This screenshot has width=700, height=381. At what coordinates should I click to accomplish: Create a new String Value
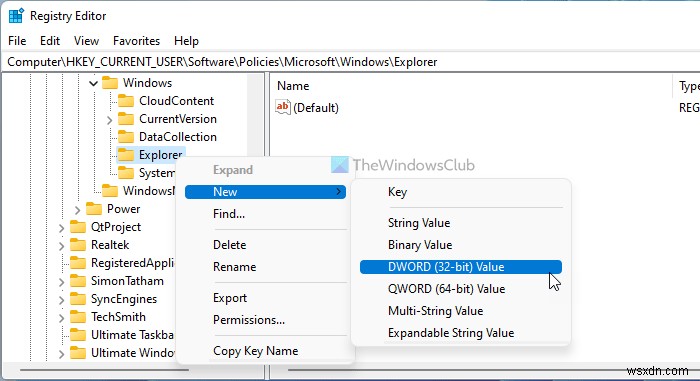[461, 222]
